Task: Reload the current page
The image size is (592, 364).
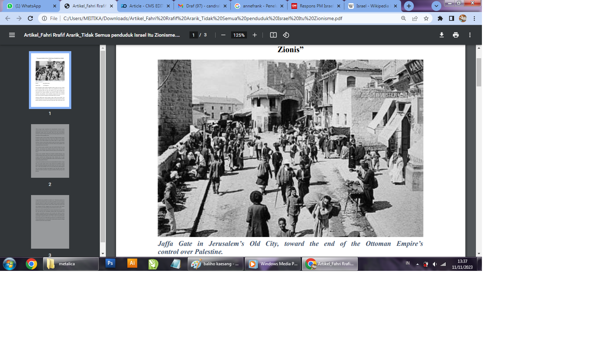Action: pos(30,18)
